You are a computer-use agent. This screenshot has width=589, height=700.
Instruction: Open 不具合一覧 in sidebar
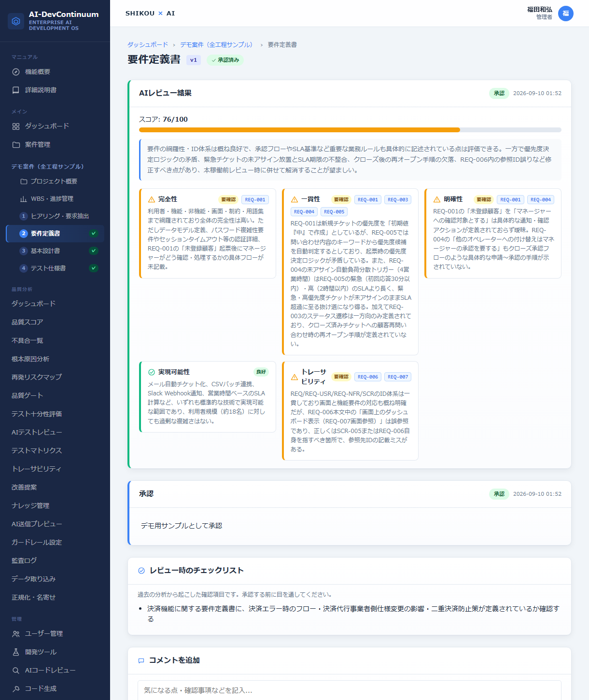[x=28, y=341]
